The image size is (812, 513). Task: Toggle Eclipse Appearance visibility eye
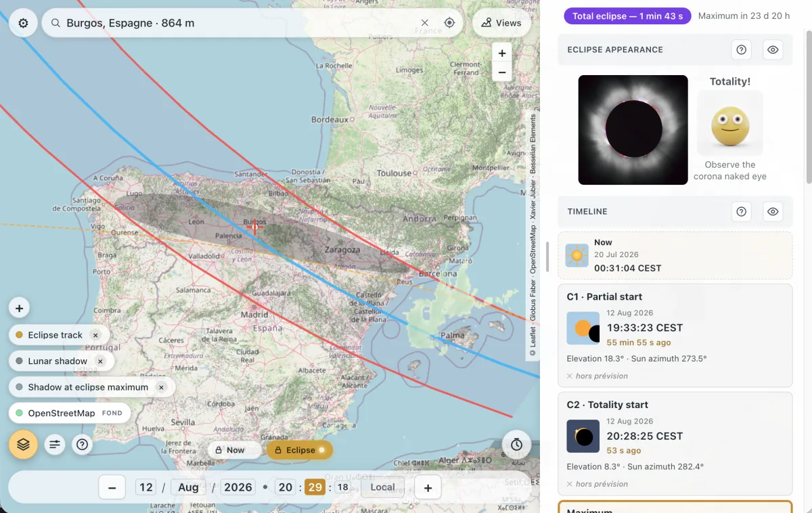point(773,49)
